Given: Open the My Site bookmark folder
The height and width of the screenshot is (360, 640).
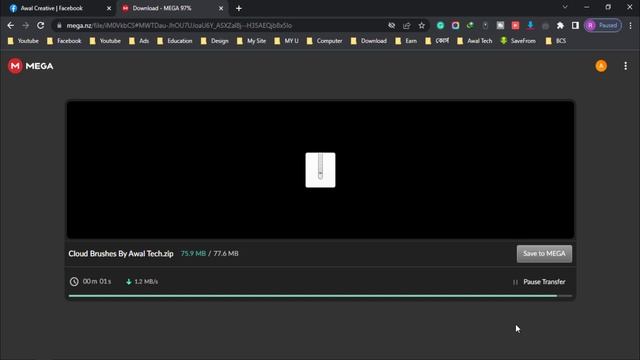Looking at the screenshot, I should tap(251, 41).
